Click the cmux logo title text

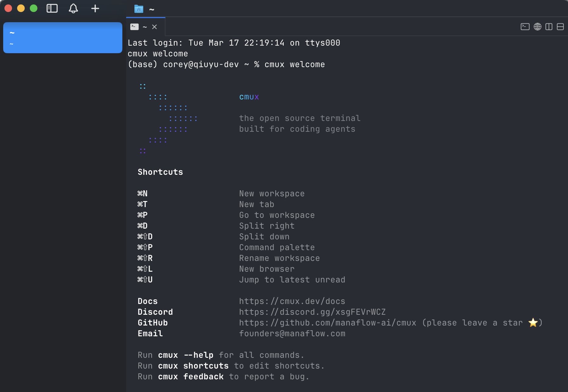[x=249, y=97]
